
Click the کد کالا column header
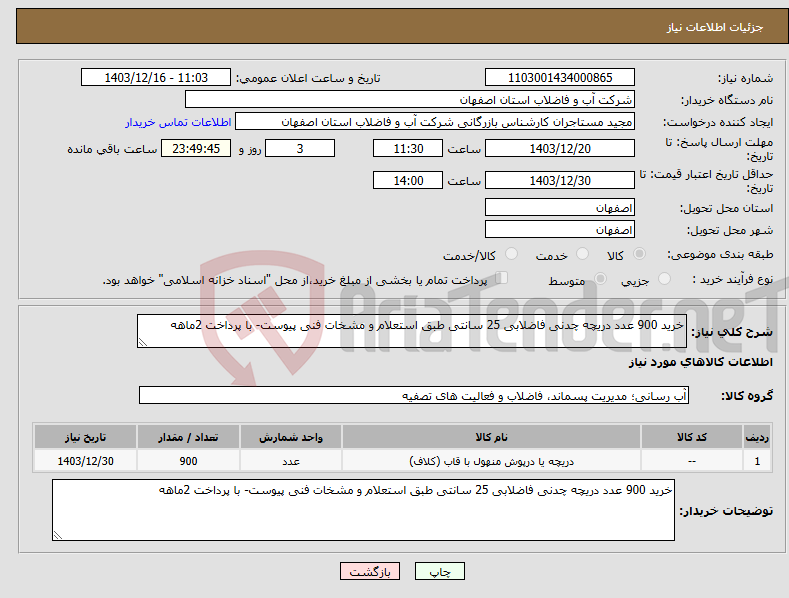(692, 437)
